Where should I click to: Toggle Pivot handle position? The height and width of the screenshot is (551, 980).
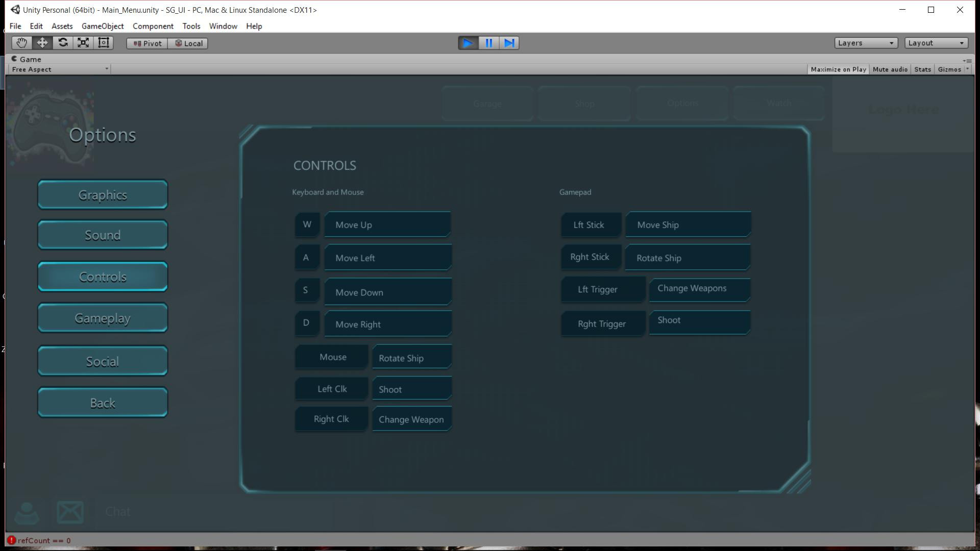(x=147, y=43)
